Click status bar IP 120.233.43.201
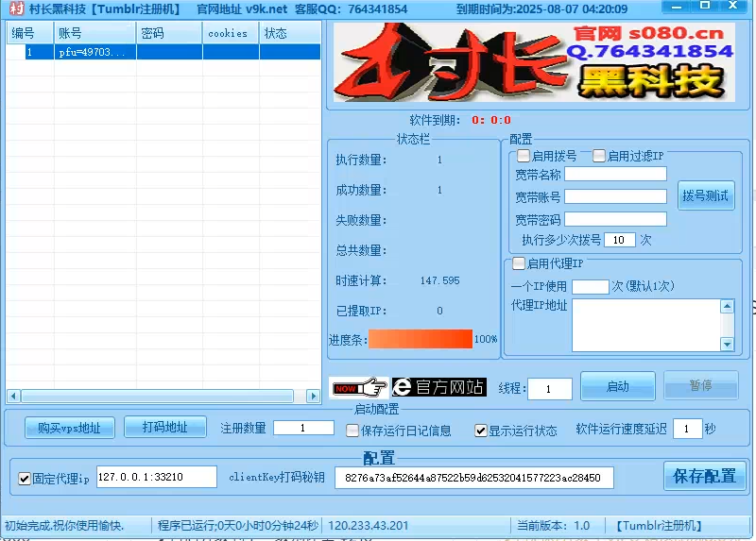Screen dimensions: 756x541 point(369,525)
